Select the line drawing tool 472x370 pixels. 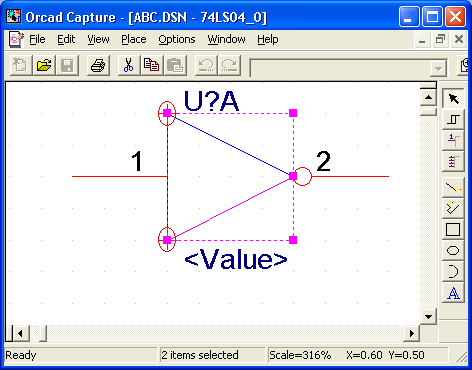click(453, 188)
